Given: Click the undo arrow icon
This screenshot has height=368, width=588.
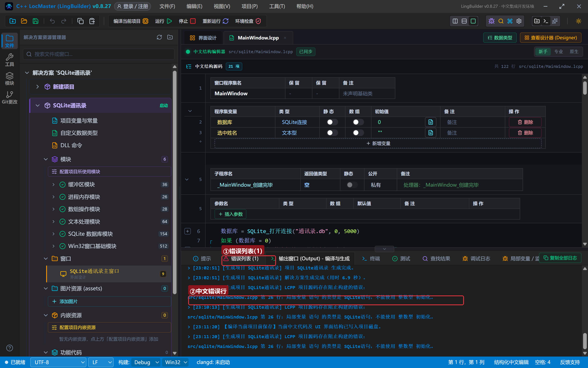Looking at the screenshot, I should click(x=52, y=21).
